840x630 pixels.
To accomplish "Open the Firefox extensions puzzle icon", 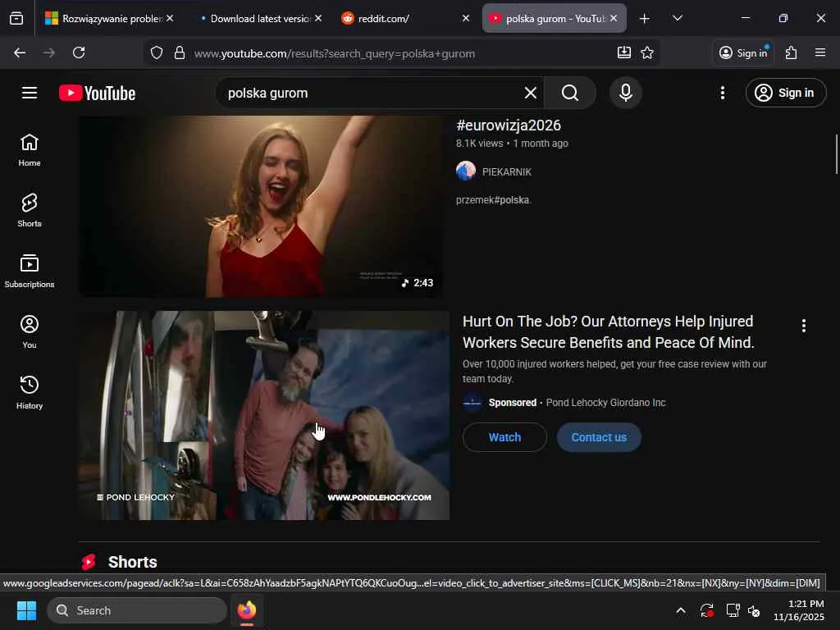I will click(x=792, y=52).
